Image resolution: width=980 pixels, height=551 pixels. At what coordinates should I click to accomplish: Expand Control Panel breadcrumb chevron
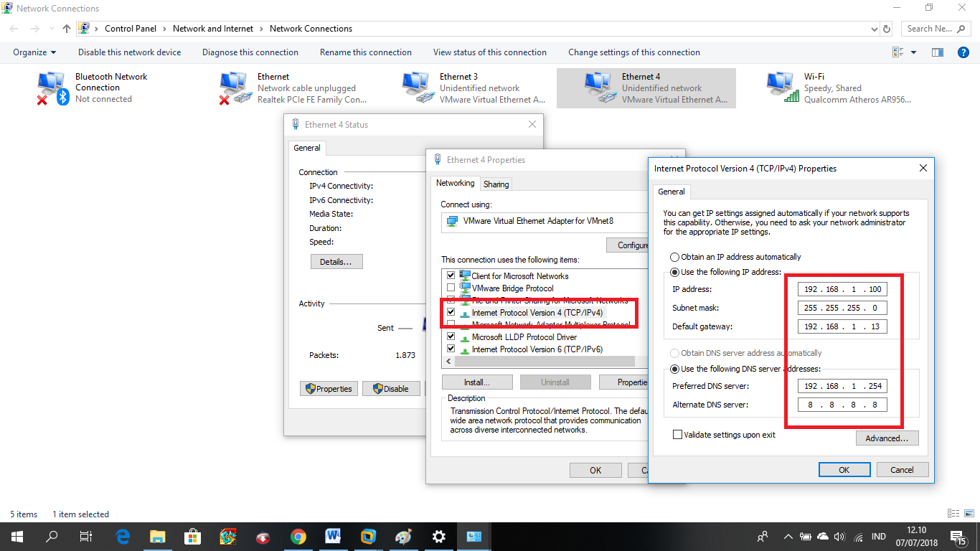point(164,29)
